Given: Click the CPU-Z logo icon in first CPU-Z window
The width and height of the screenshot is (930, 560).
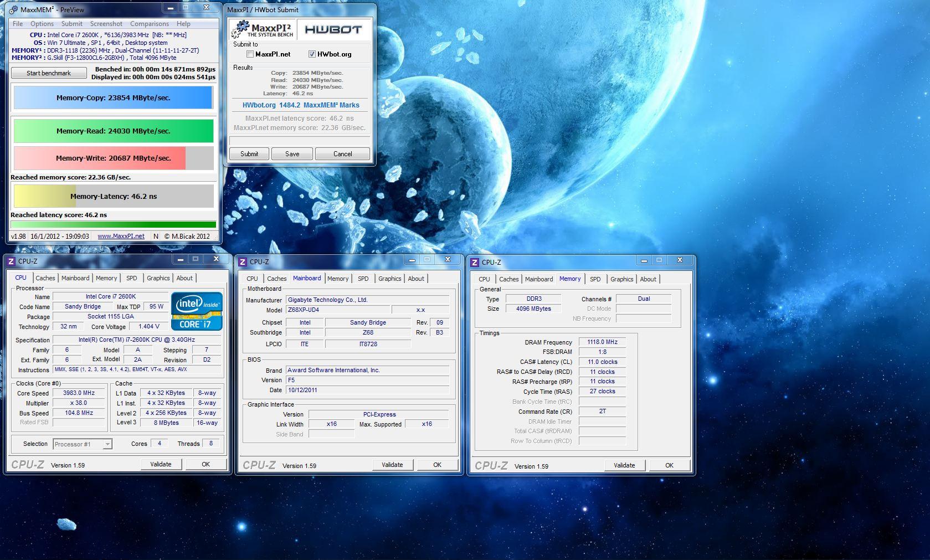Looking at the screenshot, I should 11,261.
